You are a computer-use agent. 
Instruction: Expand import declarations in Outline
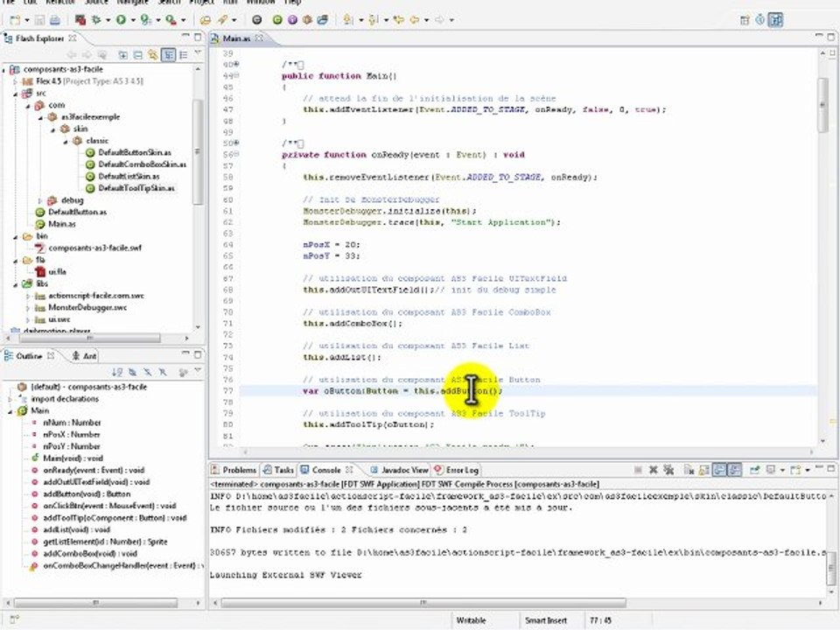click(10, 398)
